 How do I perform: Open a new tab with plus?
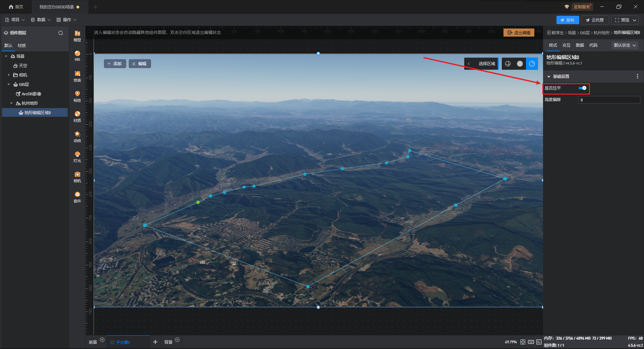pyautogui.click(x=96, y=7)
